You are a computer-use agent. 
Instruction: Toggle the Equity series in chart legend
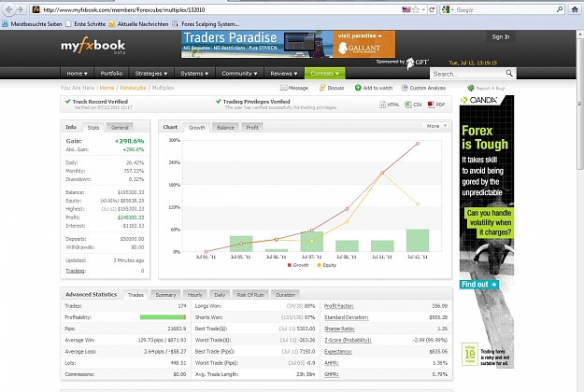click(x=327, y=265)
